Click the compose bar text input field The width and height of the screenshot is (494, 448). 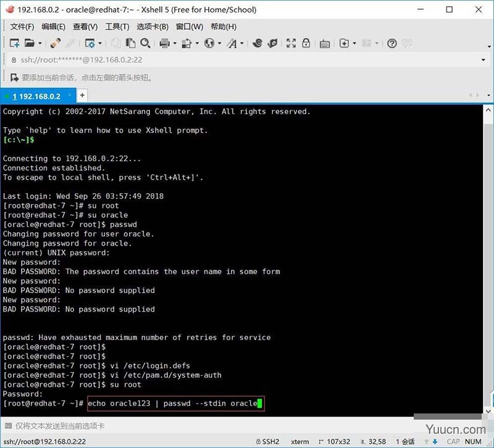coord(214,426)
